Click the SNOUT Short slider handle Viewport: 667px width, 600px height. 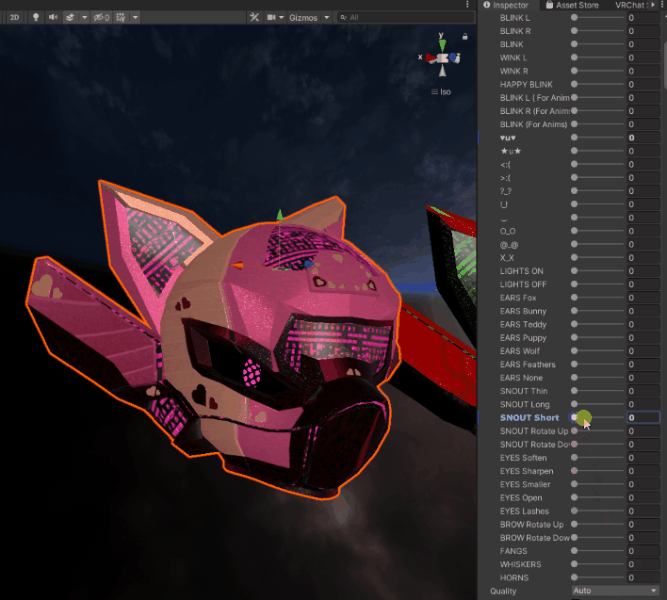point(574,417)
